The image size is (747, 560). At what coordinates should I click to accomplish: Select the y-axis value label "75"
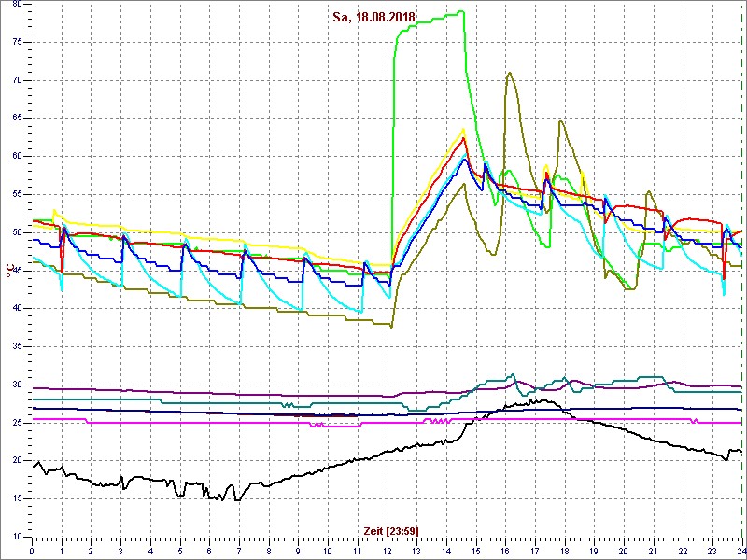tap(17, 42)
